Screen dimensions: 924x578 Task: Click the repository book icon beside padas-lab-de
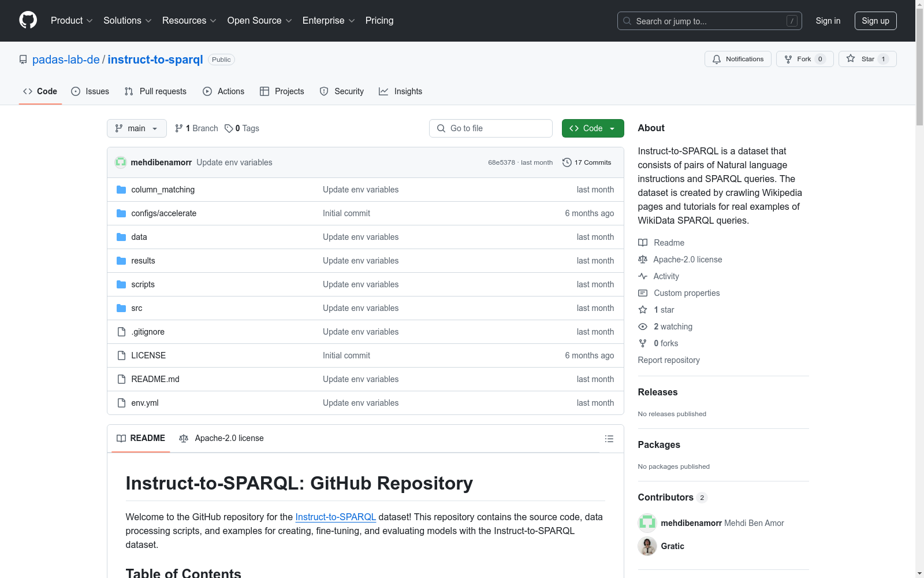(23, 60)
